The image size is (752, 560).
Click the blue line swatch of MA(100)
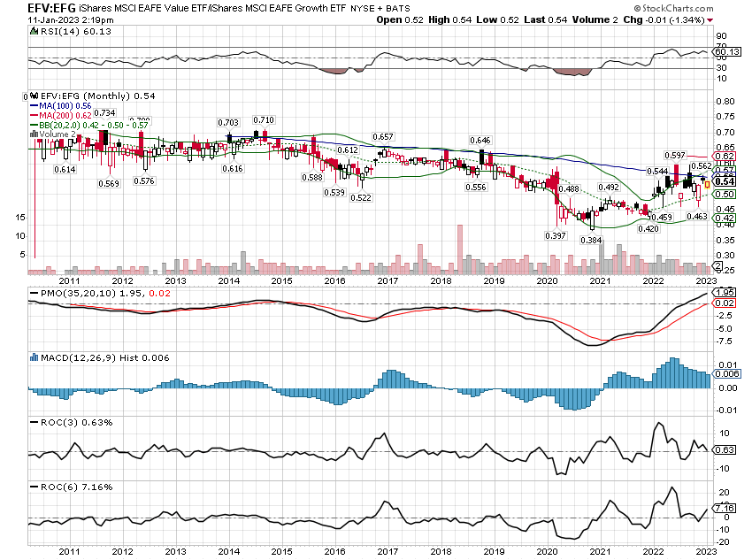click(34, 106)
